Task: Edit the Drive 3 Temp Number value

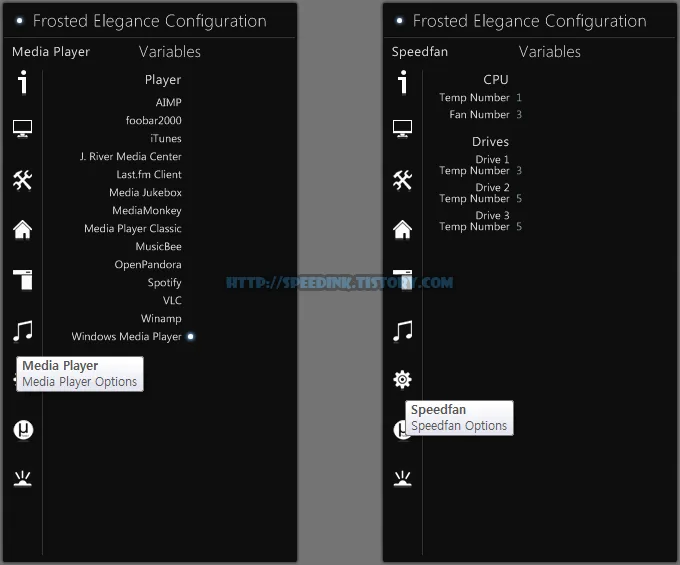Action: pyautogui.click(x=519, y=226)
